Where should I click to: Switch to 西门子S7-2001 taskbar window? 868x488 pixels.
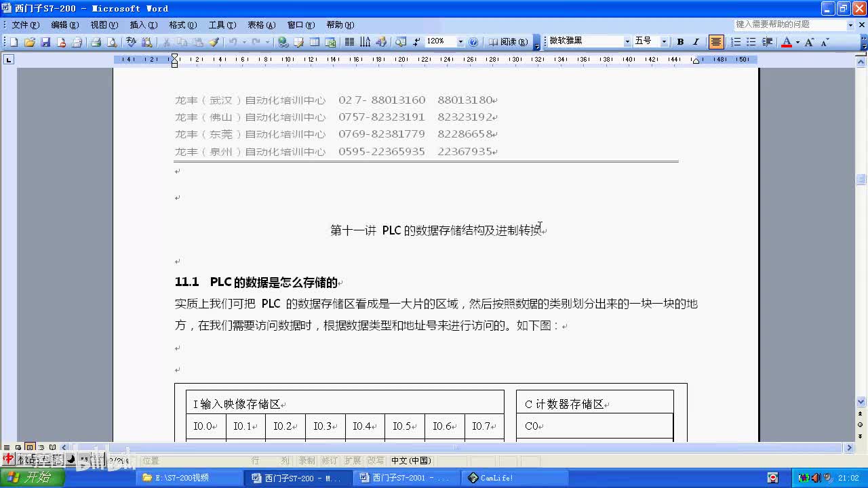[x=408, y=478]
